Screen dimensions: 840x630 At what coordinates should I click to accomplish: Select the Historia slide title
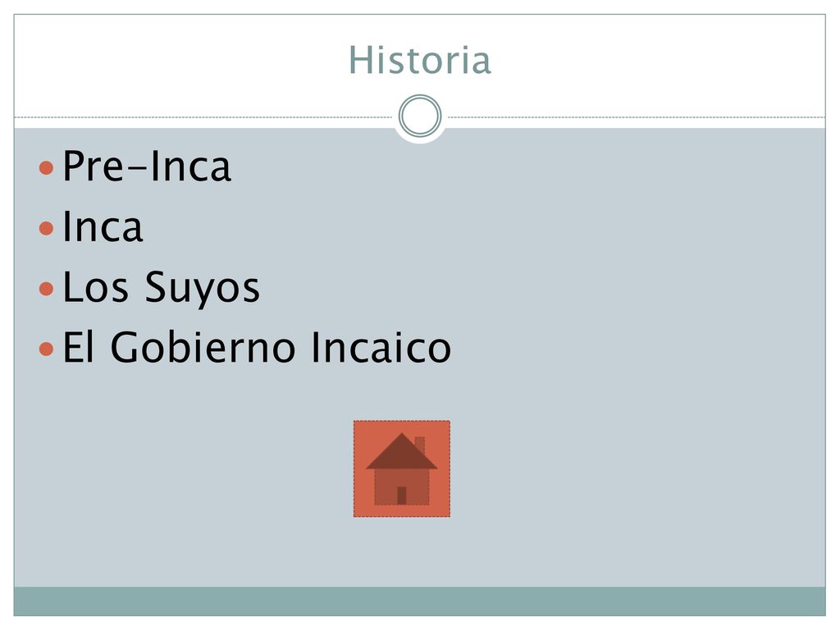pos(420,60)
